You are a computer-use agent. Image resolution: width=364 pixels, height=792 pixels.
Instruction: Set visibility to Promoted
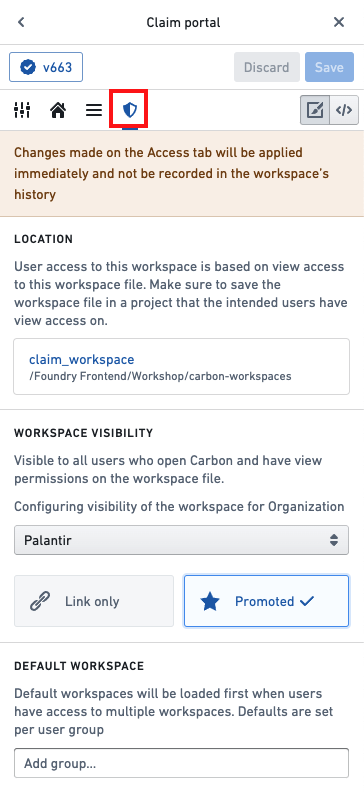(266, 601)
